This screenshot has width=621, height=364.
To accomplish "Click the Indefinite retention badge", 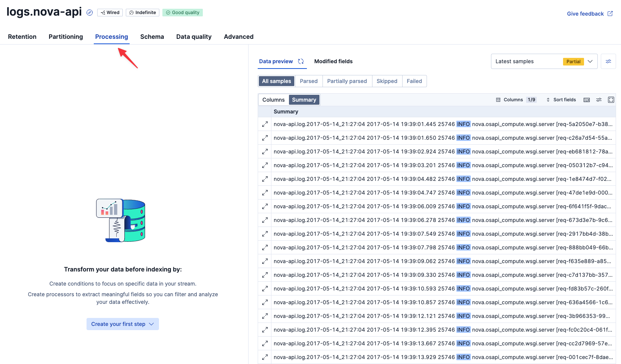I will [x=143, y=13].
